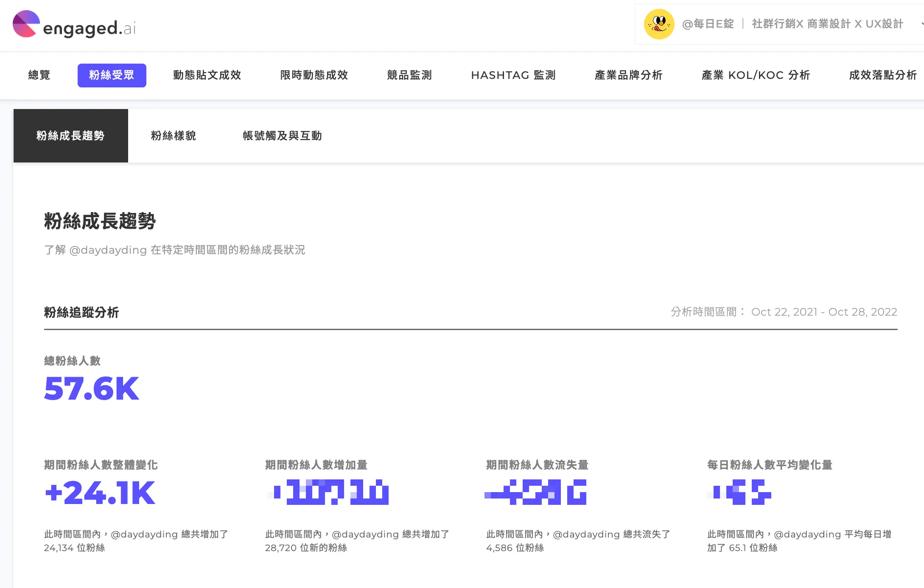The image size is (924, 588).
Task: Select the 粉絲受眾 tab
Action: (x=112, y=75)
